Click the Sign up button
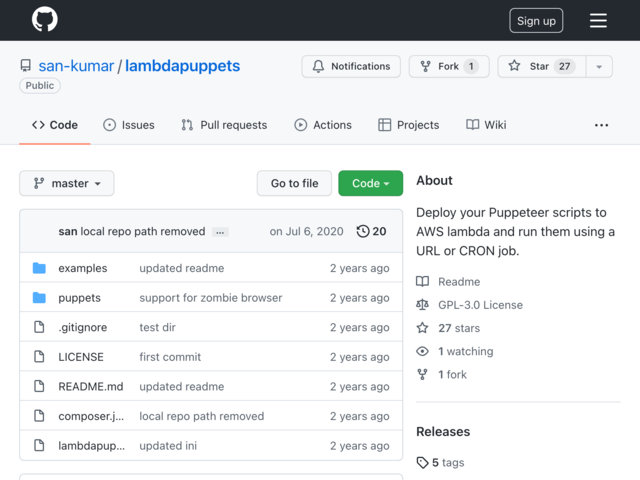640x480 pixels. click(x=536, y=20)
